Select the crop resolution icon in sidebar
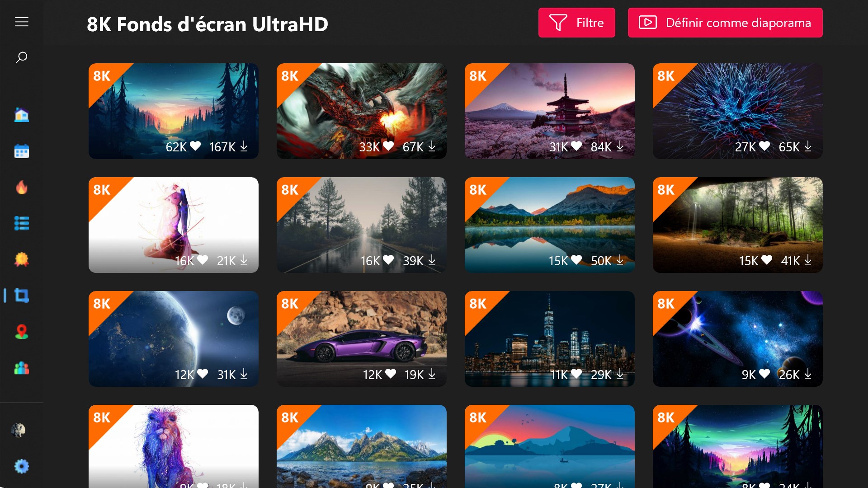Image resolution: width=868 pixels, height=488 pixels. pos(22,296)
